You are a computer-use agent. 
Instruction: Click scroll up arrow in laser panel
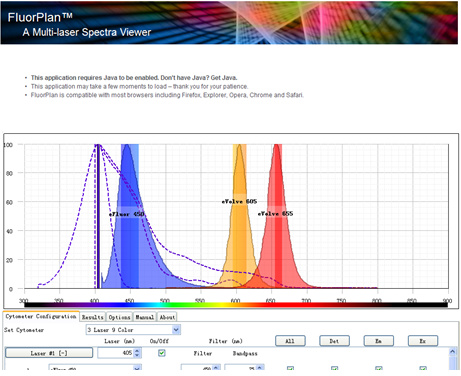452,351
